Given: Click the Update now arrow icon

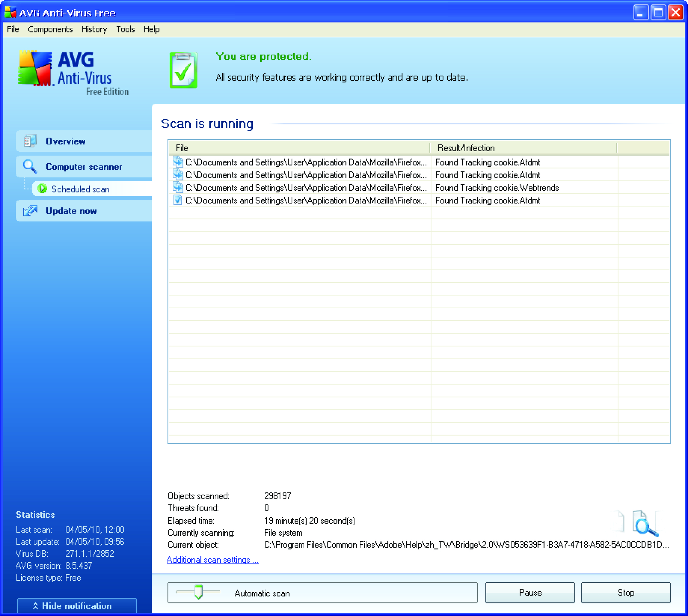Looking at the screenshot, I should pyautogui.click(x=30, y=210).
